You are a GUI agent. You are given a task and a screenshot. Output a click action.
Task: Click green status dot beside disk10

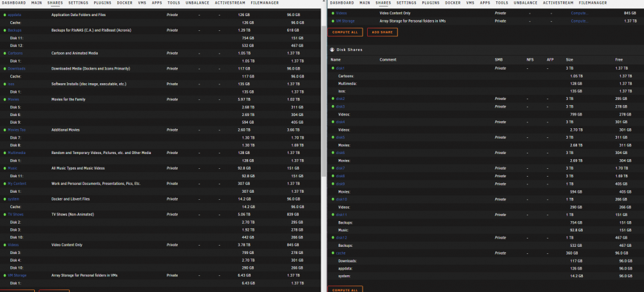click(x=333, y=199)
